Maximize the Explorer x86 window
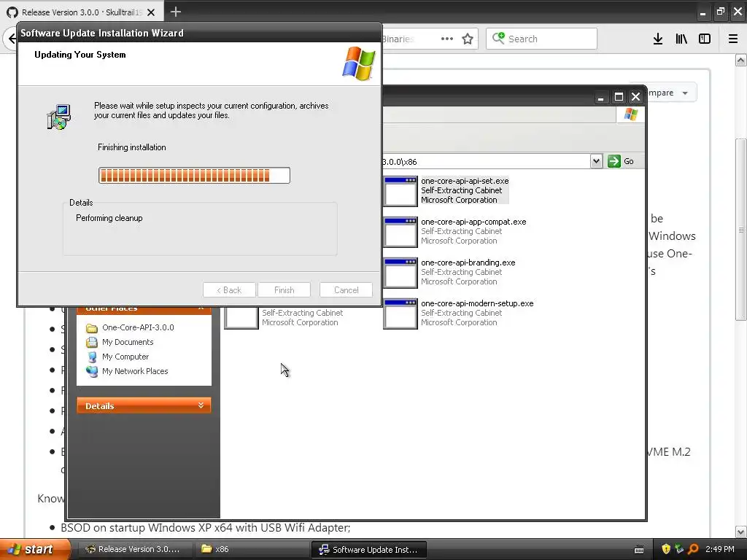 [x=619, y=97]
